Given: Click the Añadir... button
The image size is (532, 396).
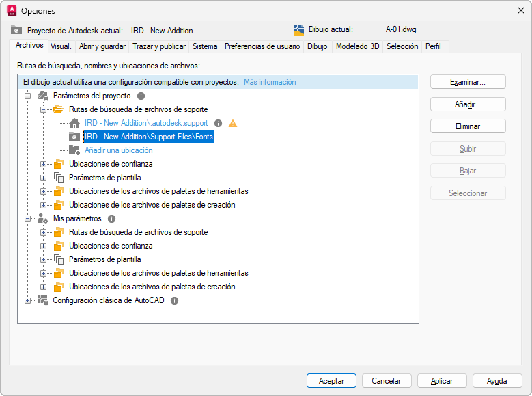Looking at the screenshot, I should click(x=468, y=104).
